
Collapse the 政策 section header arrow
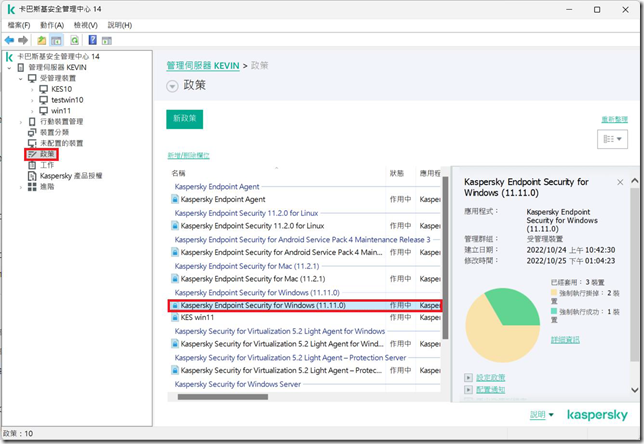(x=172, y=86)
